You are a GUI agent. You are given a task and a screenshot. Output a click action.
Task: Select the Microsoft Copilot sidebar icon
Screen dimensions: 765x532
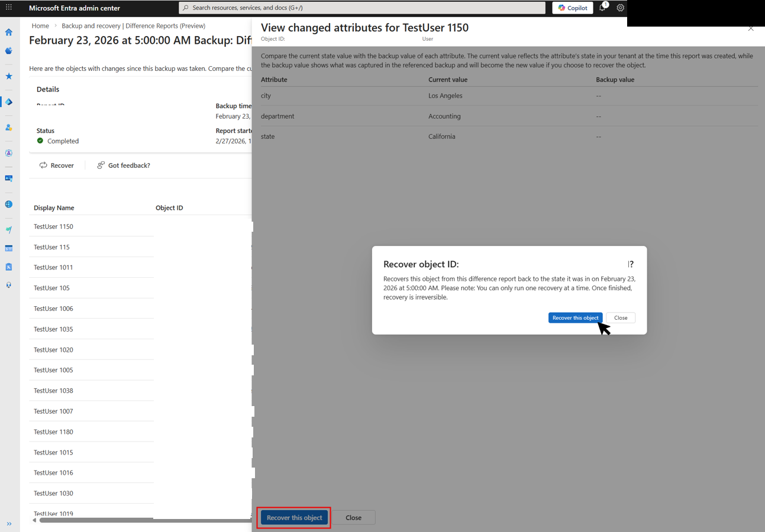pos(8,50)
